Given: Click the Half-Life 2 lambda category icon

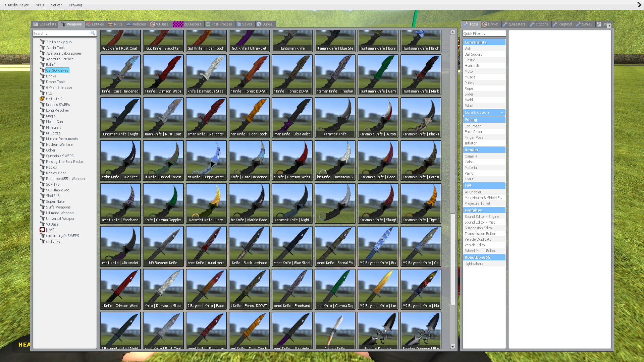Looking at the screenshot, I should click(x=42, y=99).
